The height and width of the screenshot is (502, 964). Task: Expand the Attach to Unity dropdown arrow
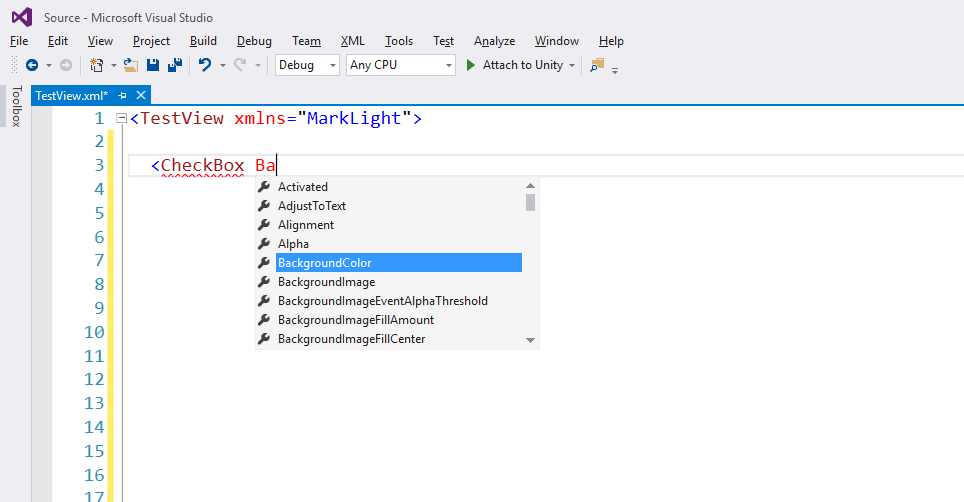pyautogui.click(x=572, y=65)
